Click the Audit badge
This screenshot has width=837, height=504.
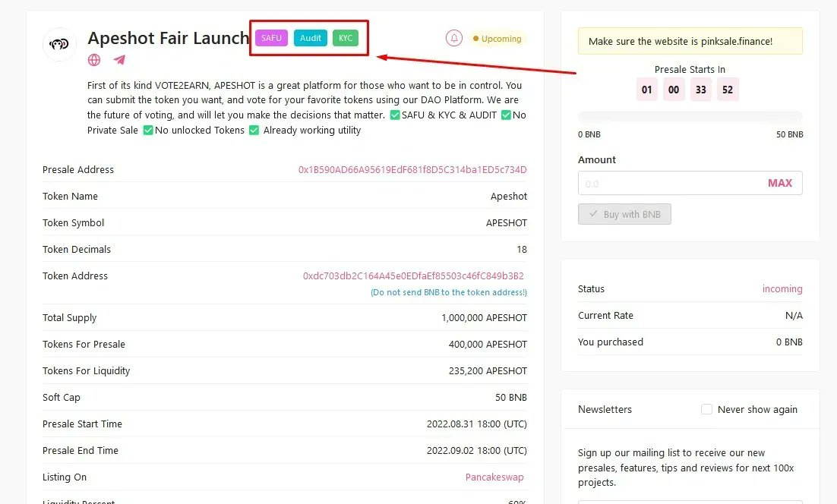pos(310,38)
